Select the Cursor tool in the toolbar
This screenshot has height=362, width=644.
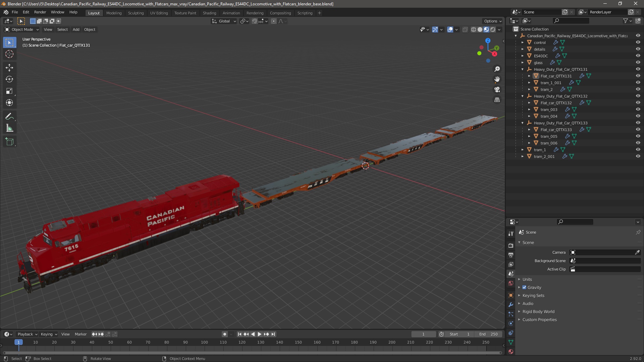coord(9,54)
